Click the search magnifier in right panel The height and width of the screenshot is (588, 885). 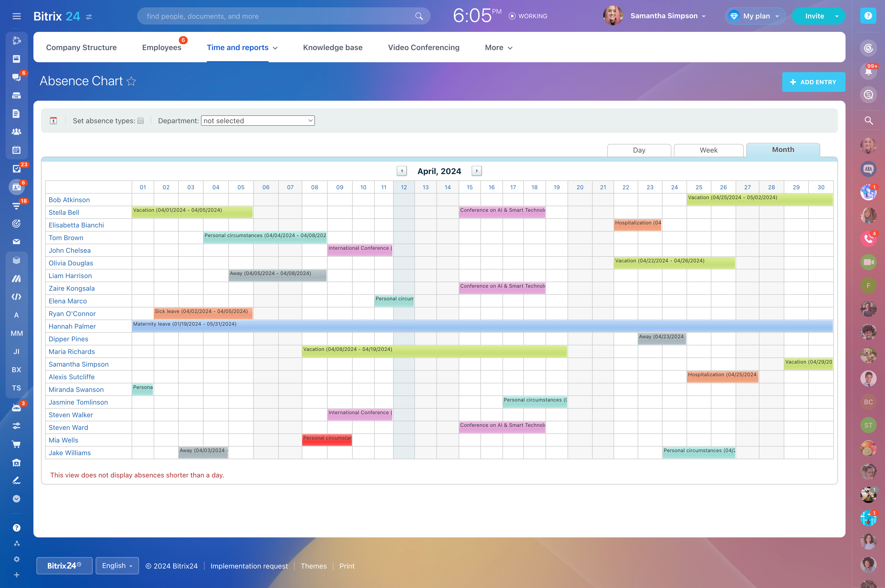(x=868, y=121)
